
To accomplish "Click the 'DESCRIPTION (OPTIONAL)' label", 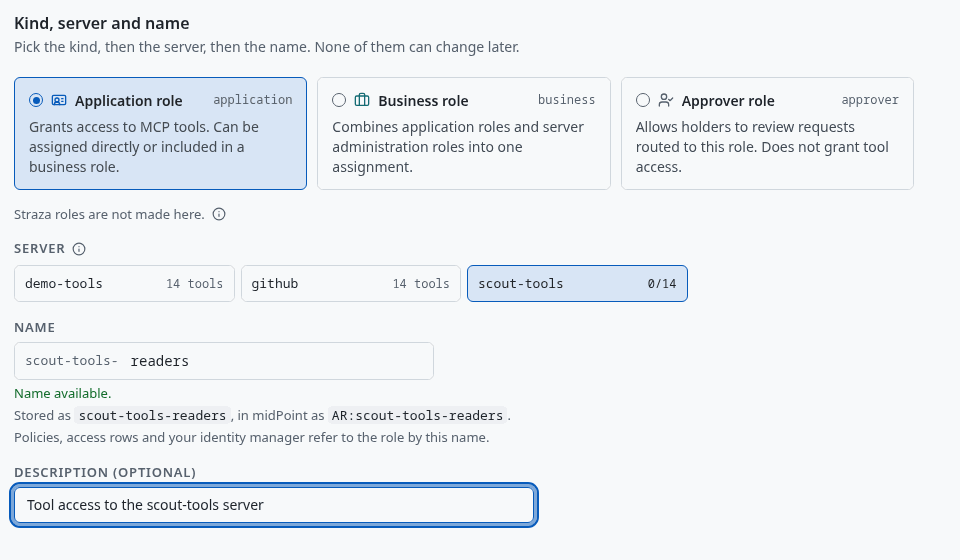I will pos(105,472).
